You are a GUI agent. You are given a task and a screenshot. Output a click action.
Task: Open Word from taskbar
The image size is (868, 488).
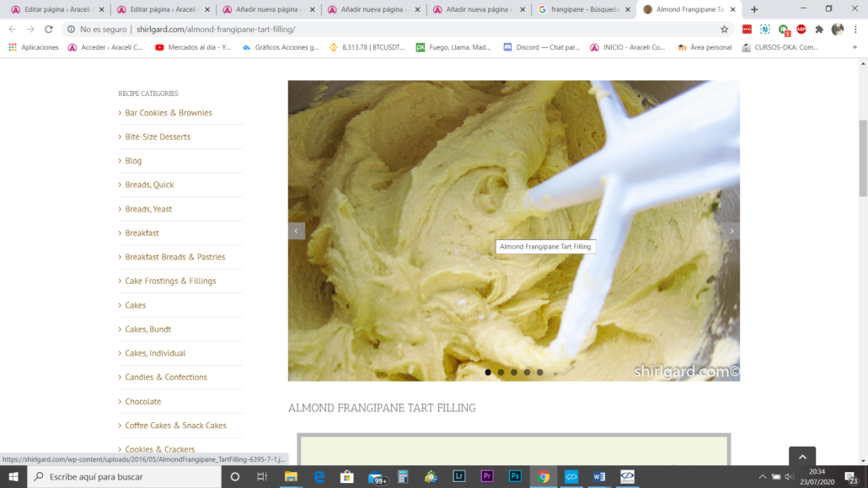point(599,476)
